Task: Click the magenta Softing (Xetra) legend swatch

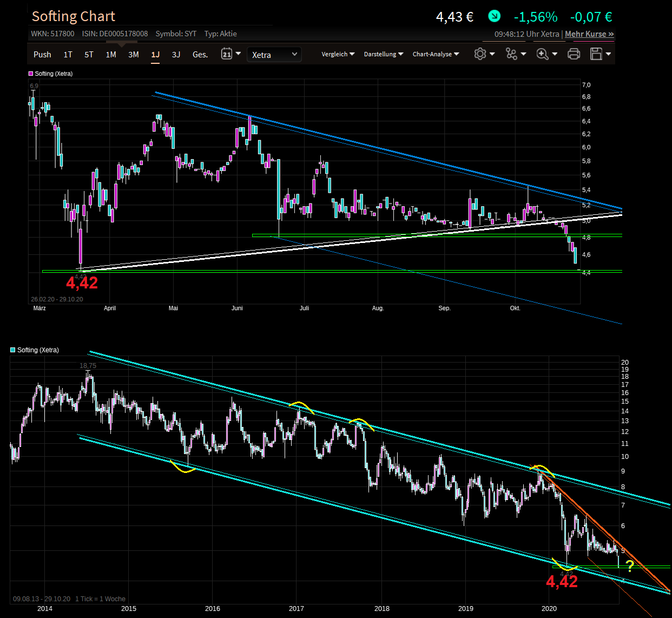Action: tap(31, 74)
